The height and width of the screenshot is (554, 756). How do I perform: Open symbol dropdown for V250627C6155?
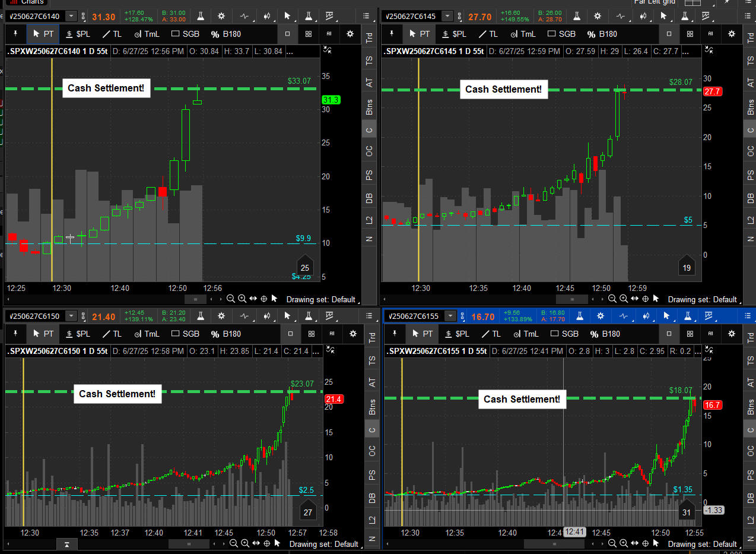click(x=450, y=316)
